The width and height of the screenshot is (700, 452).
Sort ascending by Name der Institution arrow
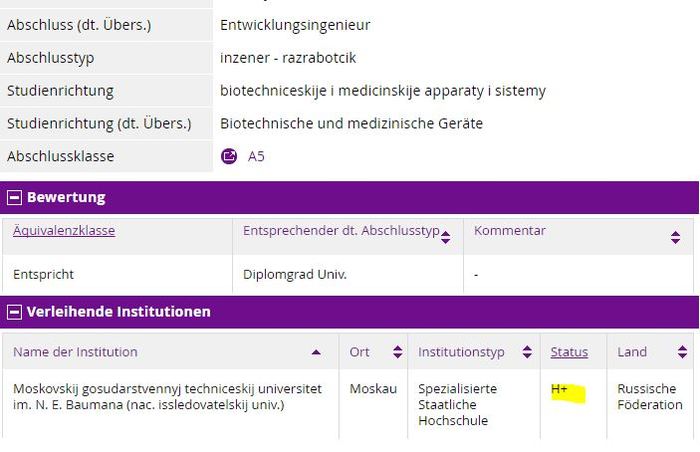point(317,352)
